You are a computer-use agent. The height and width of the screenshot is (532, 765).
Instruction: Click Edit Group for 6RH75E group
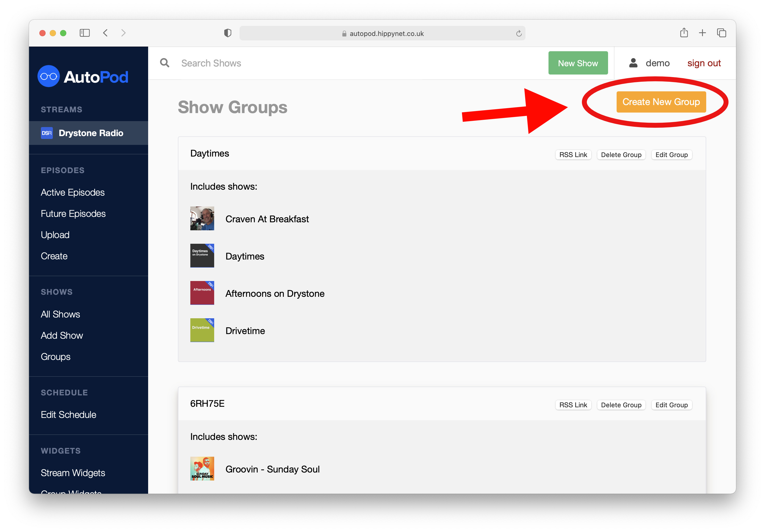pyautogui.click(x=671, y=405)
